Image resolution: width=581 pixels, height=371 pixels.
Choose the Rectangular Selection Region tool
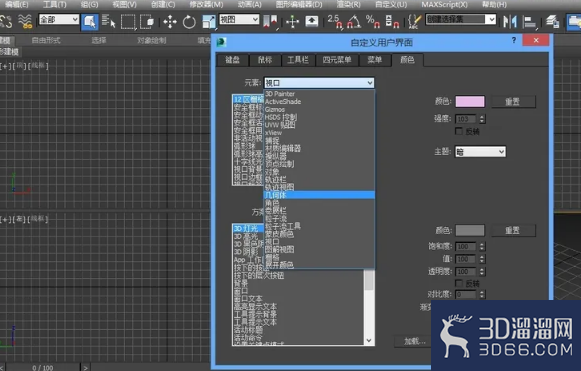point(128,21)
